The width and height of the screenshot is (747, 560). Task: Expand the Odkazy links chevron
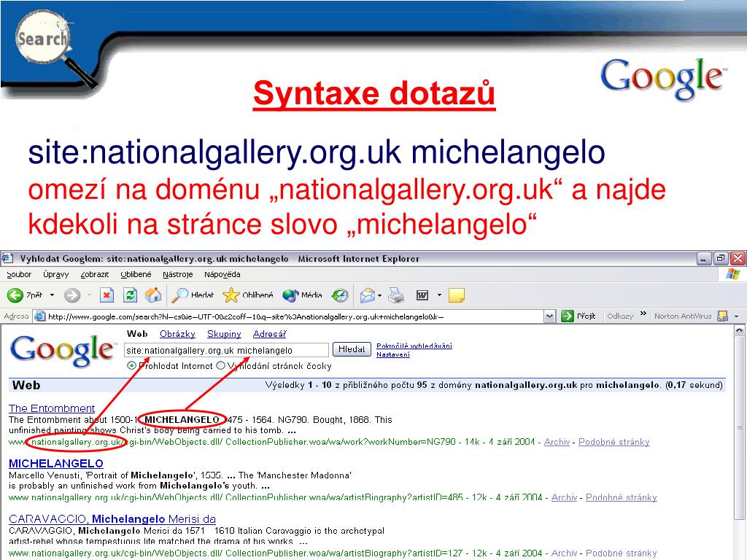click(x=643, y=314)
